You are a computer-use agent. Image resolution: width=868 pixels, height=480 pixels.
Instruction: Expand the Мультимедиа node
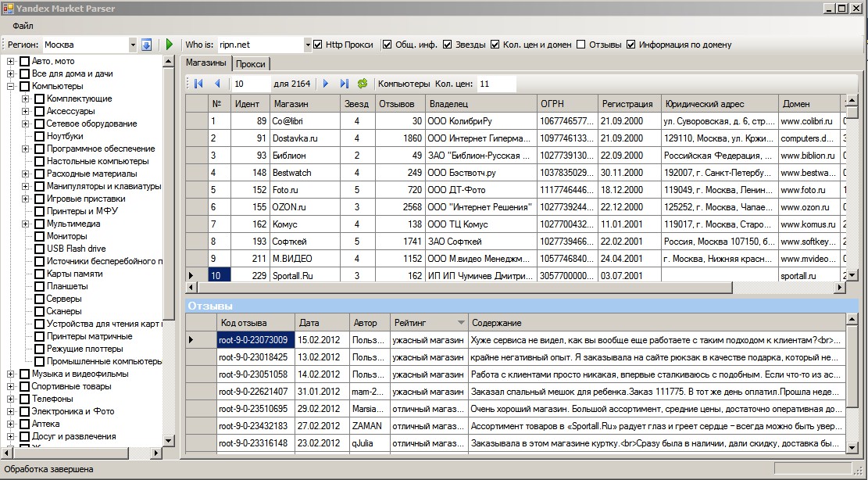click(x=26, y=224)
